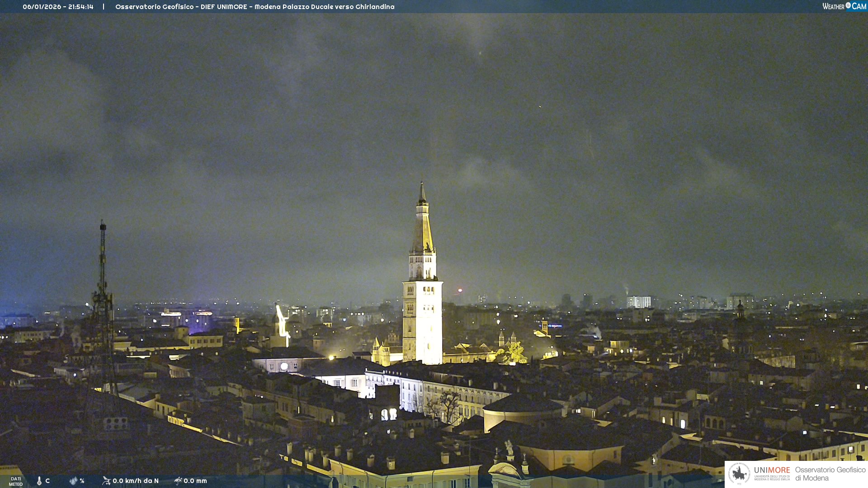Click the illuminated Ghirlandina tower spire
The image size is (868, 488).
click(x=423, y=226)
